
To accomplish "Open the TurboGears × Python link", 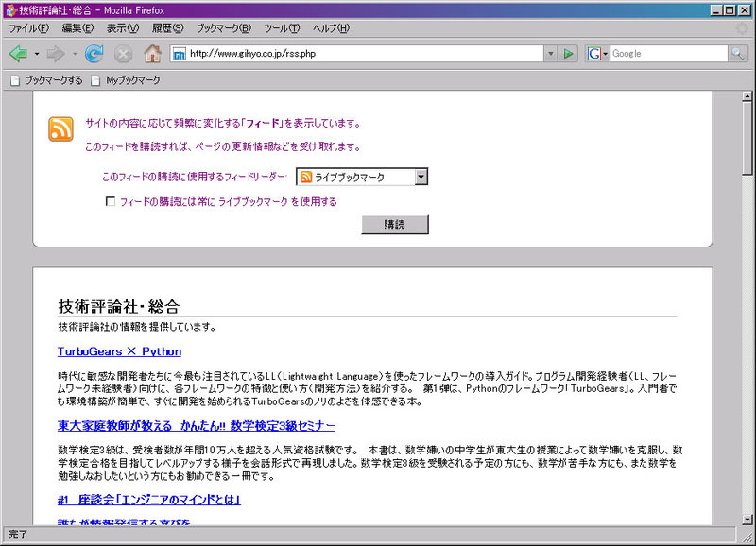I will [x=119, y=351].
